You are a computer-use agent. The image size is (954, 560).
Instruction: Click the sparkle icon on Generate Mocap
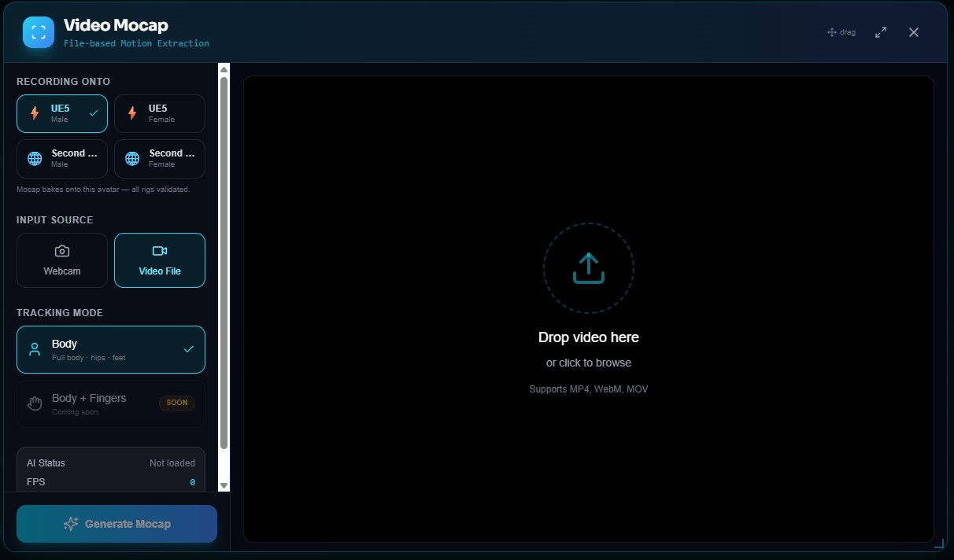(x=71, y=524)
